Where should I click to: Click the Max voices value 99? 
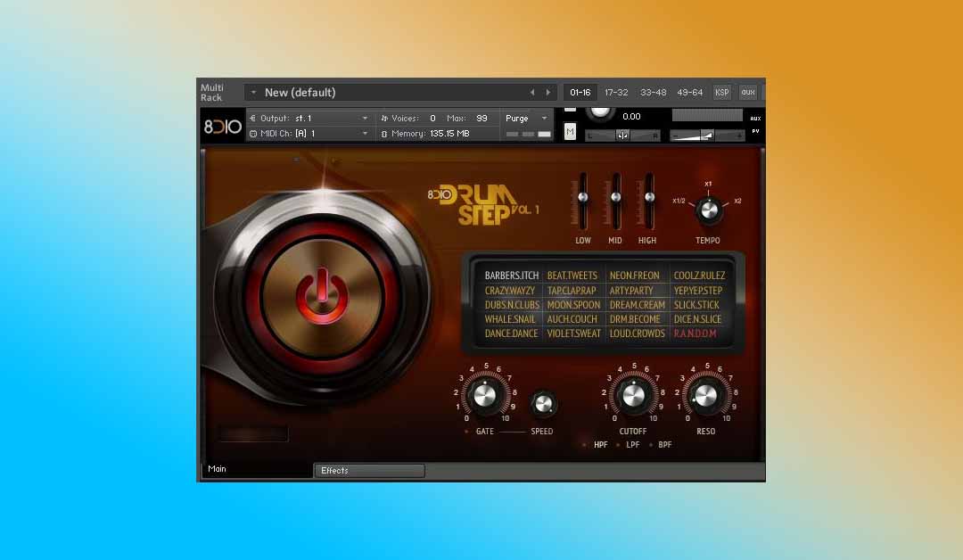[x=481, y=118]
